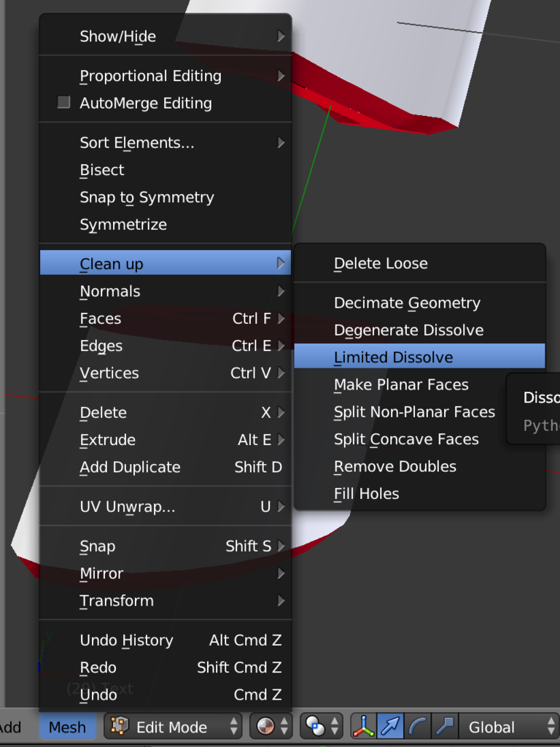
Task: Select the rotate manipulator arc icon
Action: 418,727
